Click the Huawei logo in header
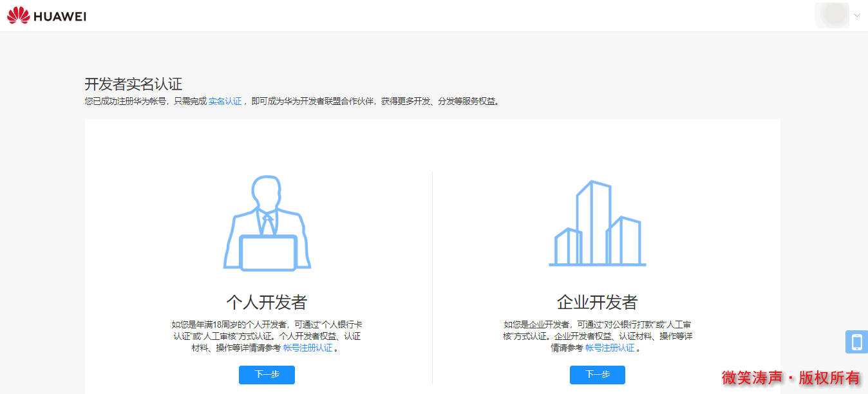 pyautogui.click(x=46, y=15)
